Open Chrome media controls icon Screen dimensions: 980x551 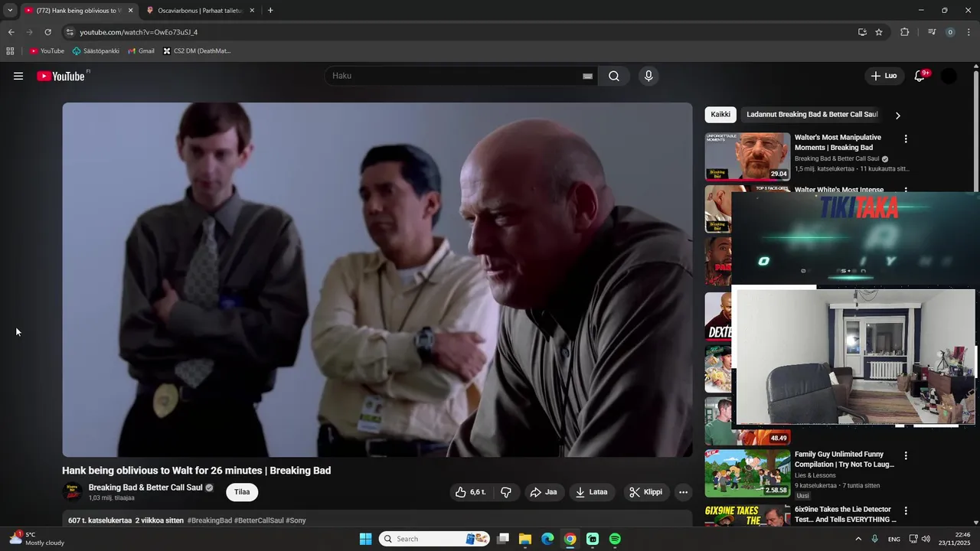click(x=932, y=32)
